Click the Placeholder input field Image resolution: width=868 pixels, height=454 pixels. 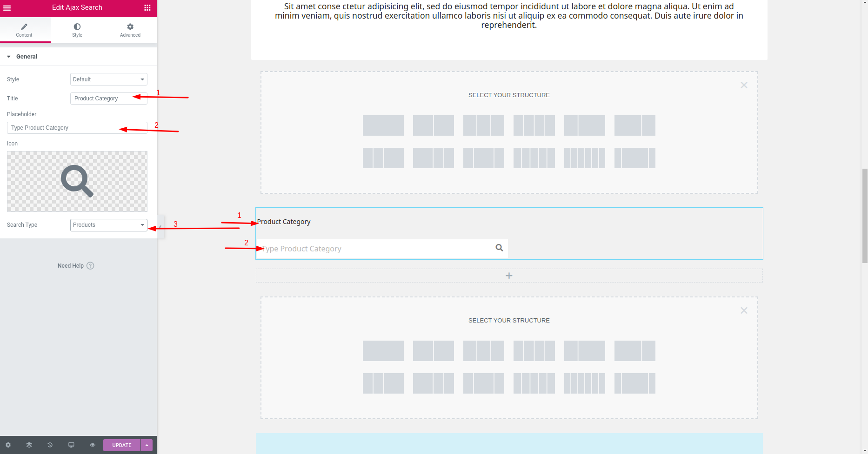(77, 128)
